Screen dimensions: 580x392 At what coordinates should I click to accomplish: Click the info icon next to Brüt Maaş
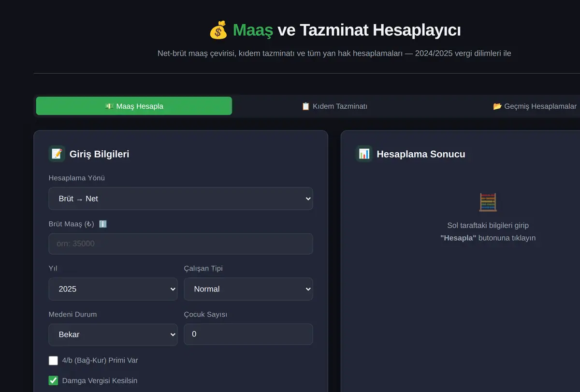(x=102, y=224)
